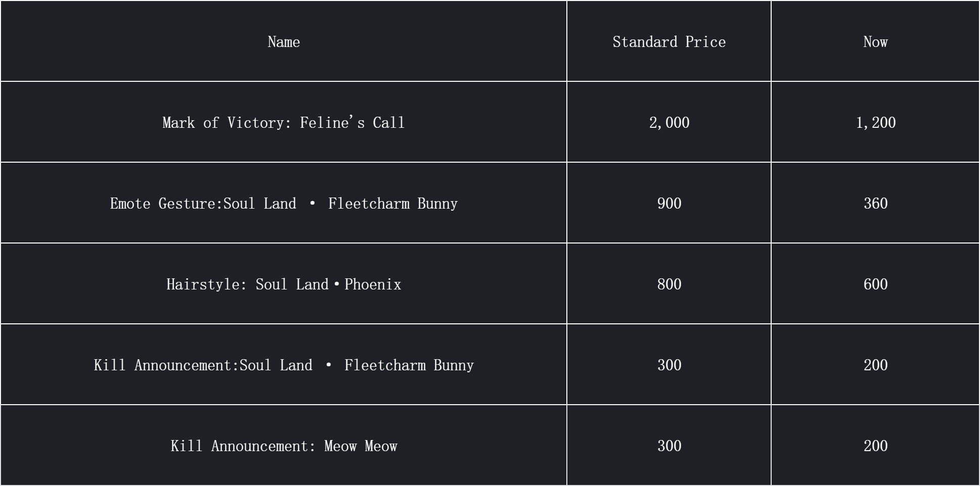Click the Standard Price column header
The width and height of the screenshot is (980, 486).
click(x=669, y=42)
